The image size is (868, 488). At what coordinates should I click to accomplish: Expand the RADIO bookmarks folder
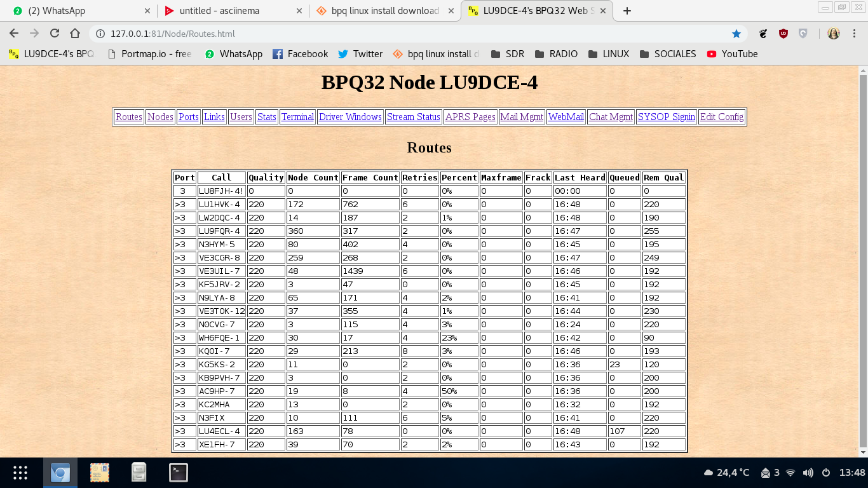556,54
